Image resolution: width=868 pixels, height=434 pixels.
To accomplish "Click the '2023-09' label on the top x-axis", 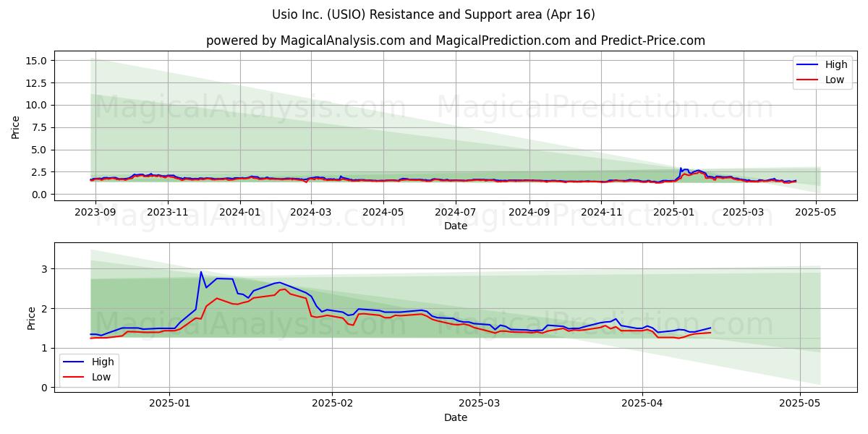I will (96, 212).
